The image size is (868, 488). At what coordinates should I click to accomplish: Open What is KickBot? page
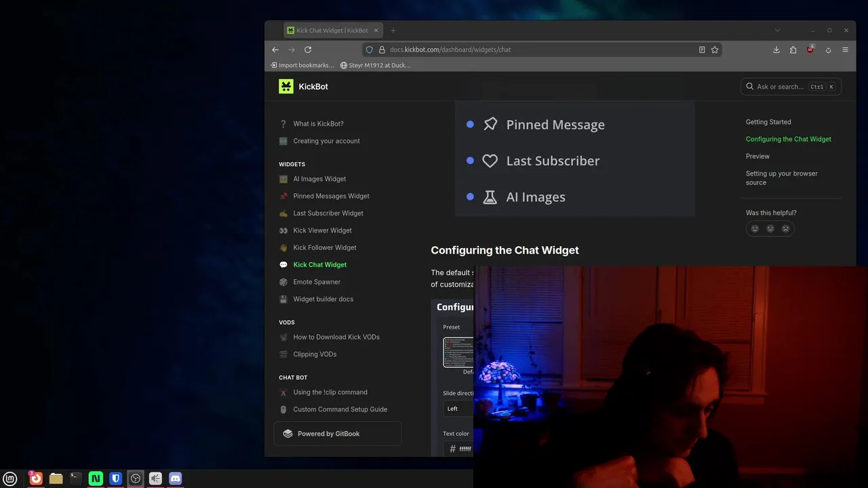coord(318,124)
